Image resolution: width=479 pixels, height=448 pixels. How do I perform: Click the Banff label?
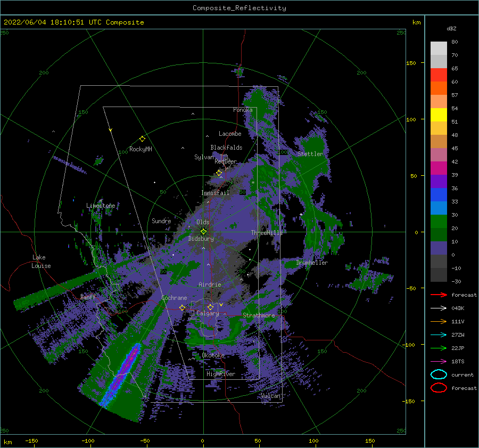[88, 297]
